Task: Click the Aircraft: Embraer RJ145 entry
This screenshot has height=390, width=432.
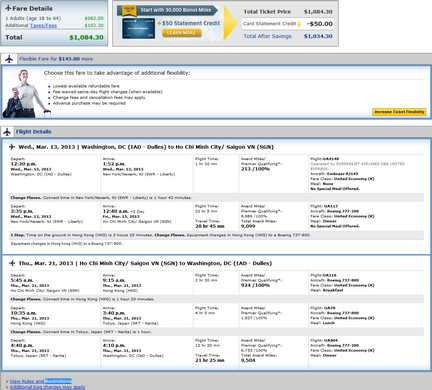Action: [334, 174]
